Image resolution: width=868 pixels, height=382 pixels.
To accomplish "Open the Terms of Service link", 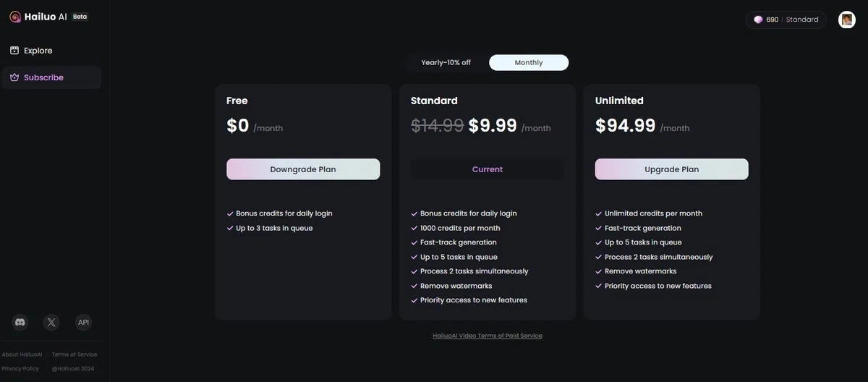I will pos(75,355).
